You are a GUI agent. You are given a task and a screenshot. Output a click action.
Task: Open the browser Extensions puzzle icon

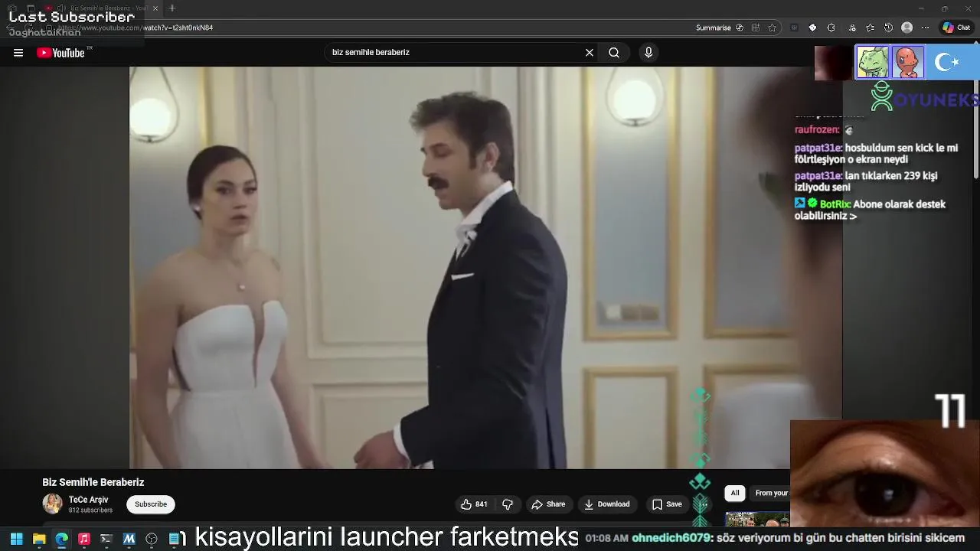tap(831, 28)
